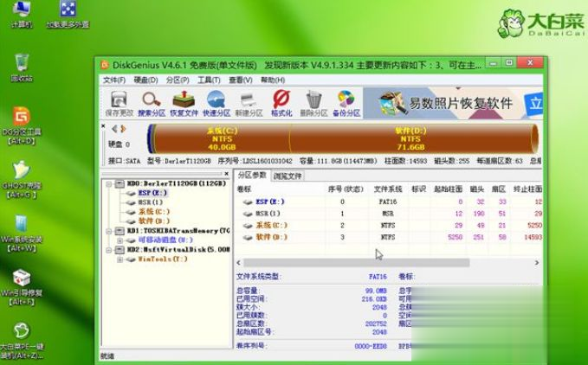
Task: Click the Save Changes (保存更改) toolbar icon
Action: [120, 103]
